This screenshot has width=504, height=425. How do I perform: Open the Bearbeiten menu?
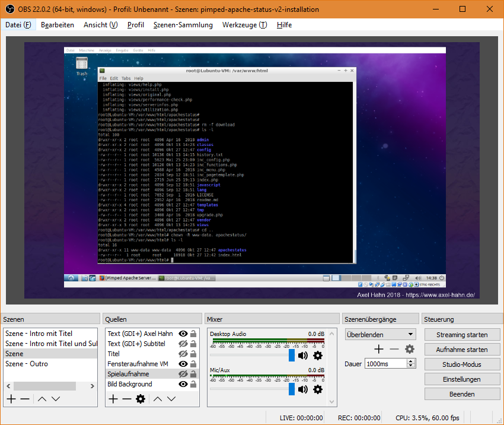(58, 25)
